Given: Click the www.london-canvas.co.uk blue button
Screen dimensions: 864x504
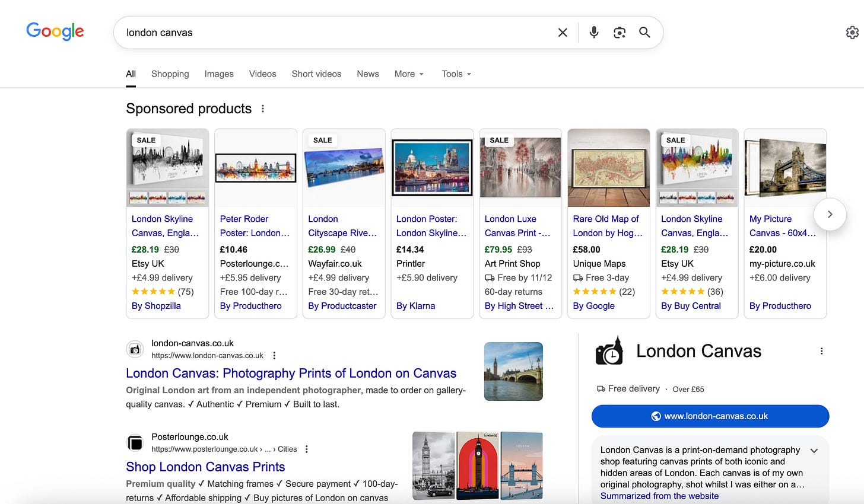Looking at the screenshot, I should pos(710,416).
